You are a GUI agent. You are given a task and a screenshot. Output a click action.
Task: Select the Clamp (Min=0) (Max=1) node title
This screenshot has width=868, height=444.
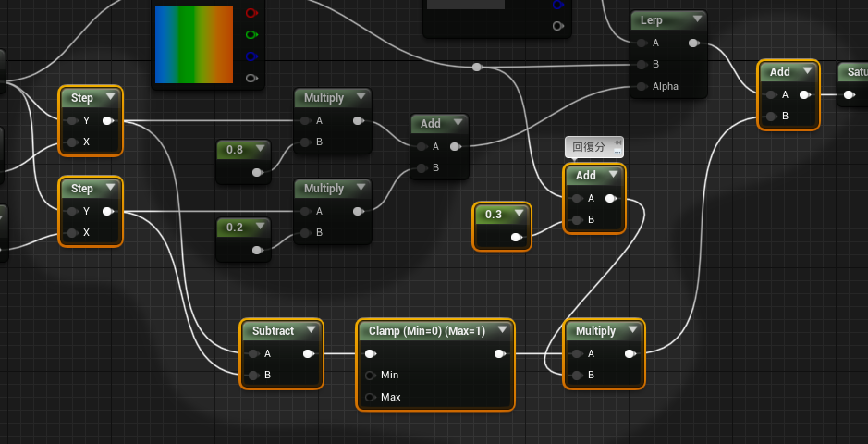[x=427, y=330]
